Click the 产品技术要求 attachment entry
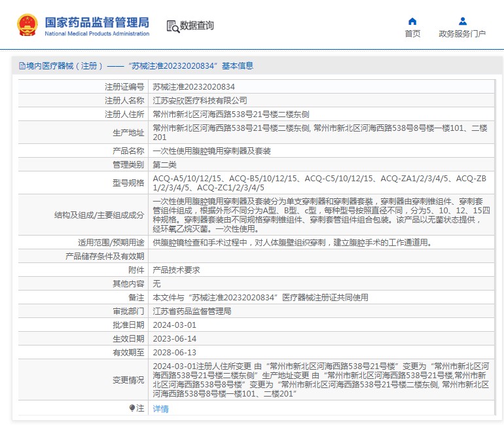 point(176,270)
